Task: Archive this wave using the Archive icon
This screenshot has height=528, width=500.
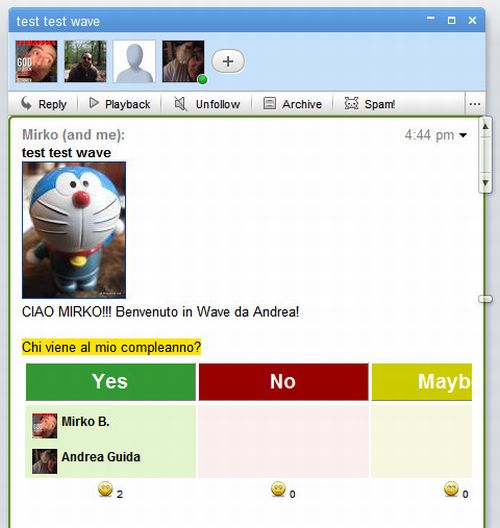Action: pos(269,103)
